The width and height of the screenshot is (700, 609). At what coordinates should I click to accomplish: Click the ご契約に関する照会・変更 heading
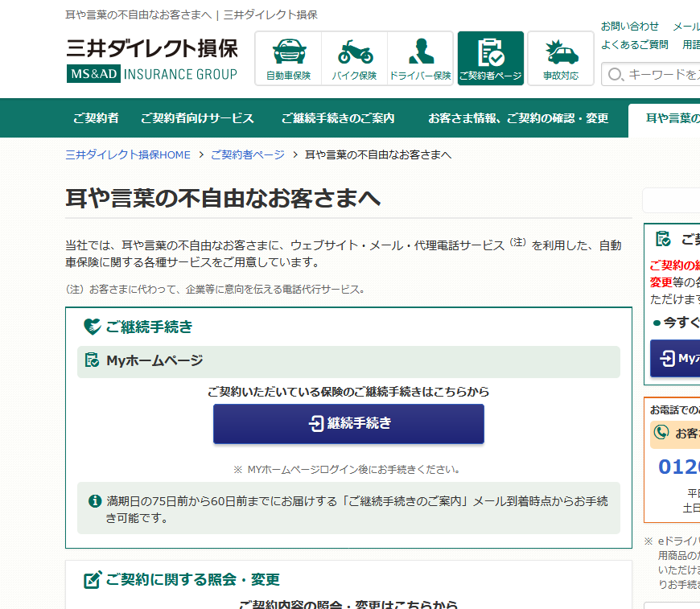[193, 579]
